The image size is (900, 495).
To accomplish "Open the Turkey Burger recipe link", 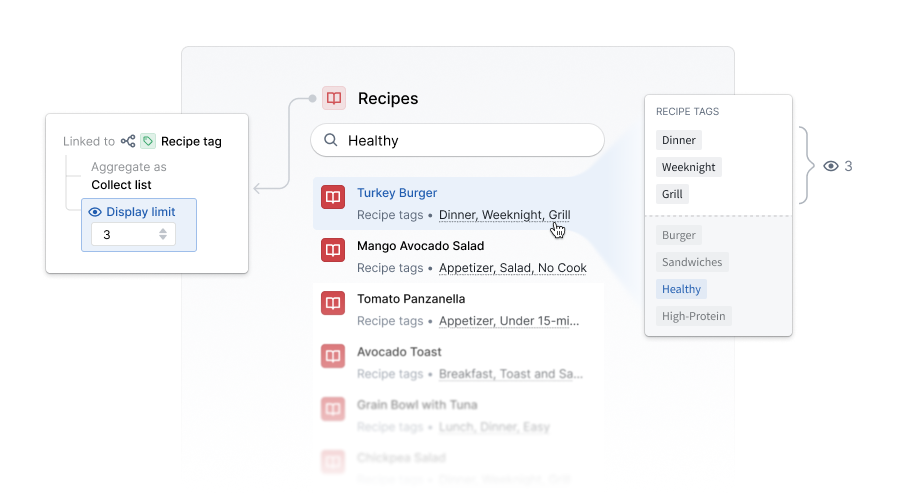I will tap(397, 193).
